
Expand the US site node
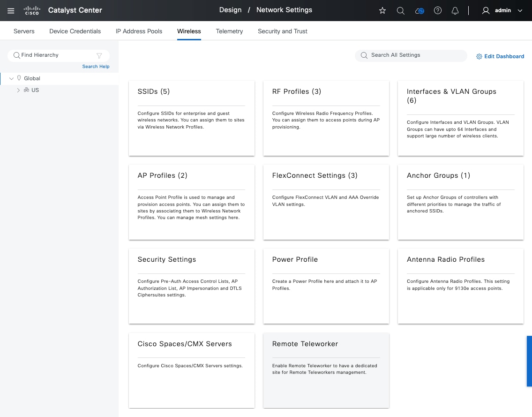click(x=18, y=90)
